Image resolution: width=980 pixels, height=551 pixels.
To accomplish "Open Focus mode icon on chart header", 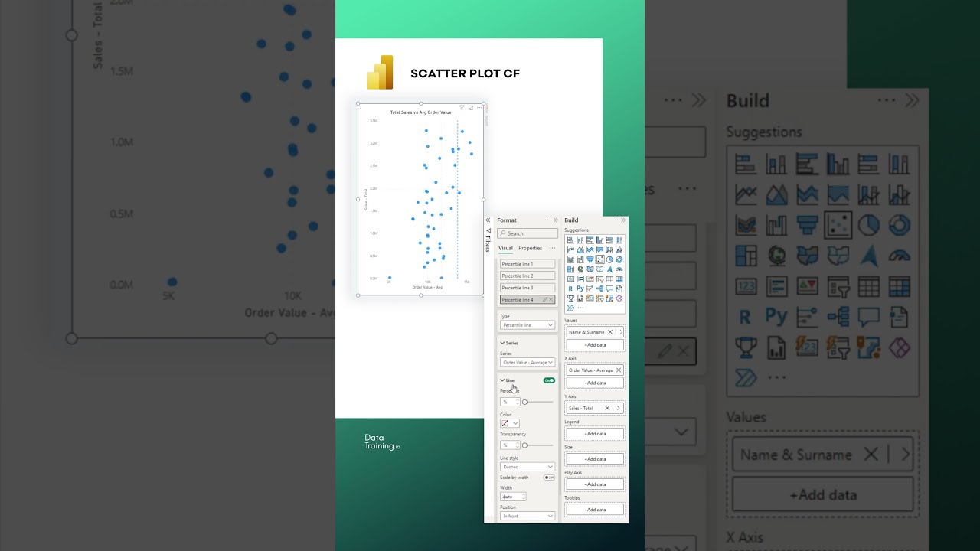I will 470,108.
